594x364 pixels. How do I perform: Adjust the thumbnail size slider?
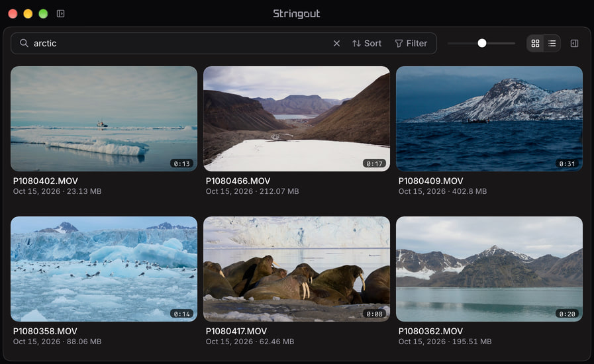click(481, 43)
